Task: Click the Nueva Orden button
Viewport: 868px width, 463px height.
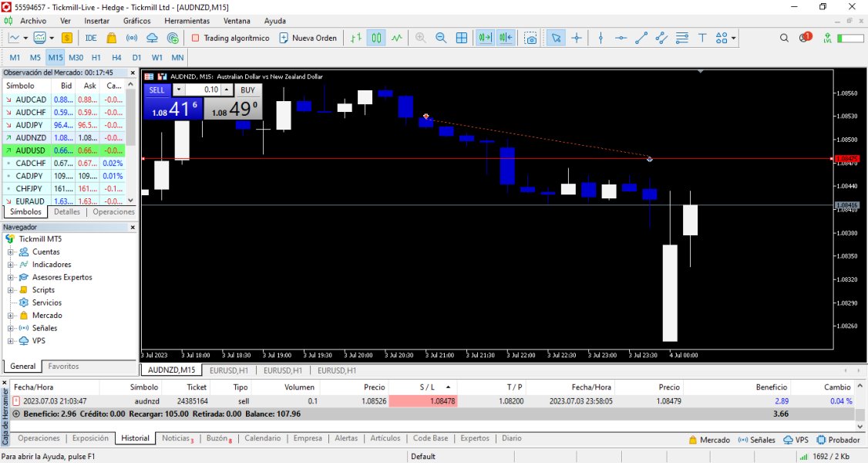Action: pos(308,38)
